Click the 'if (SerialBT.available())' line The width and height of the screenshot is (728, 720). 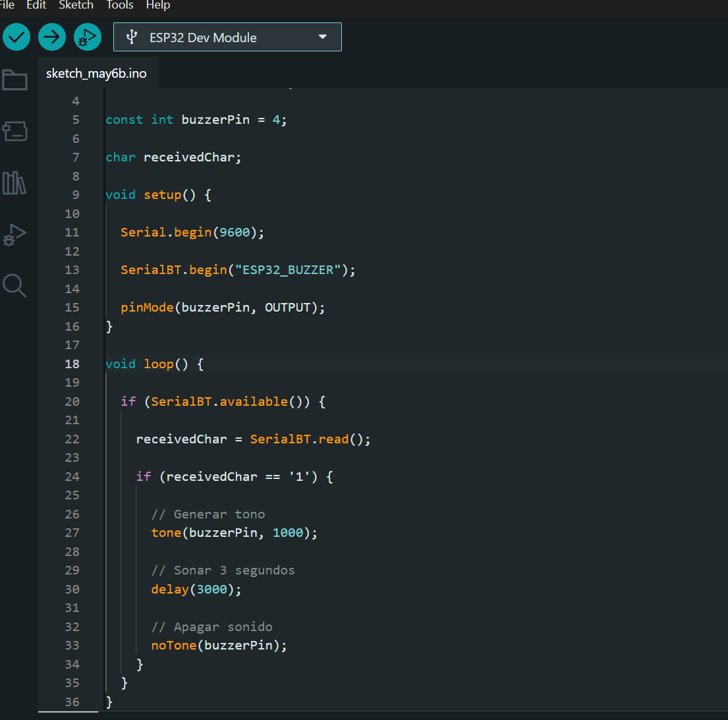[223, 402]
